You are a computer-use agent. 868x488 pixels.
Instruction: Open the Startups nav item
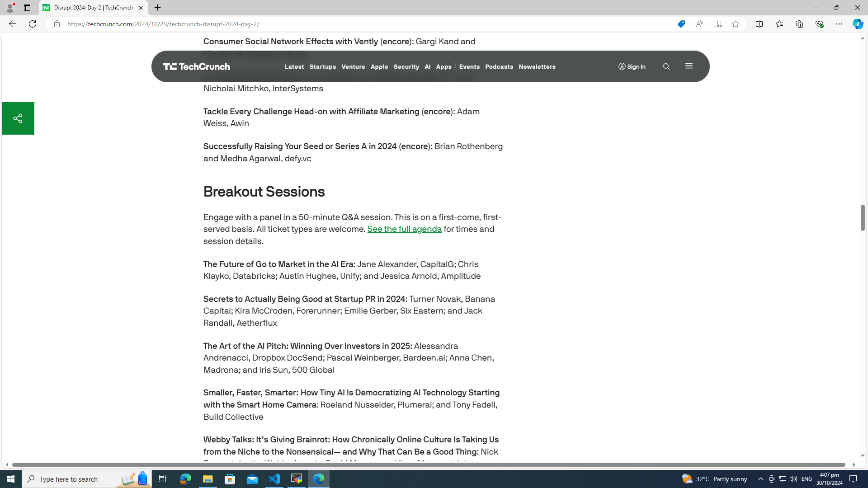point(322,66)
